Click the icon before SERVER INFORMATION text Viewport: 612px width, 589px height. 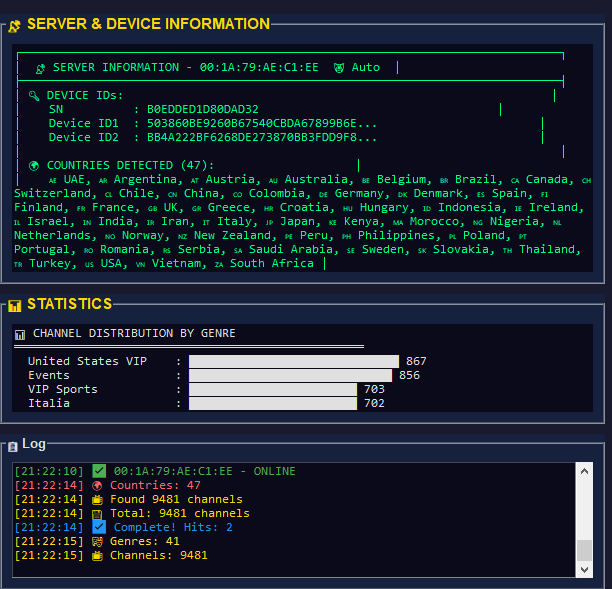tap(41, 69)
